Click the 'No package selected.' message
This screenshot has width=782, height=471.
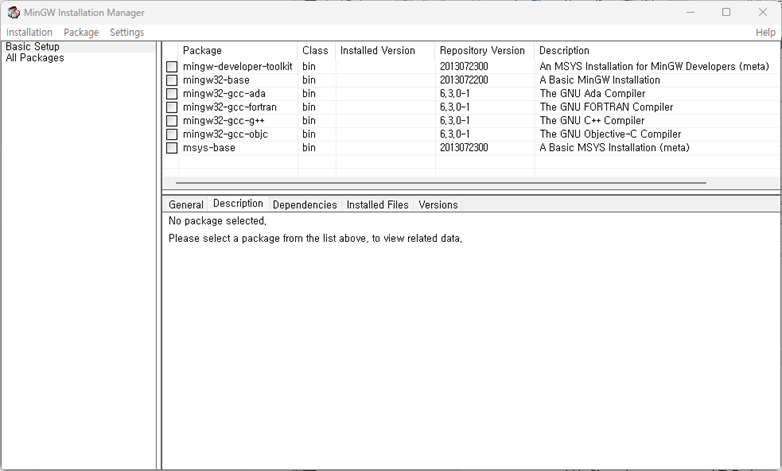pyautogui.click(x=217, y=221)
